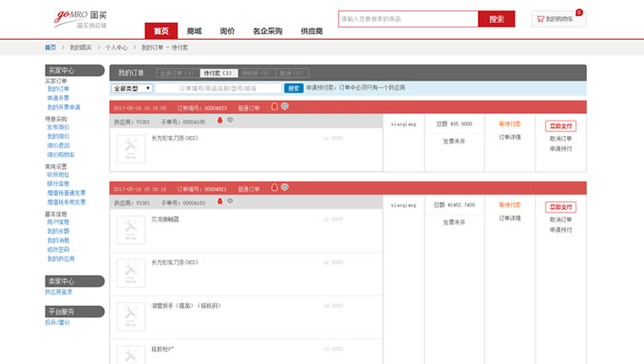
Task: Click the cart count badge
Action: click(579, 12)
